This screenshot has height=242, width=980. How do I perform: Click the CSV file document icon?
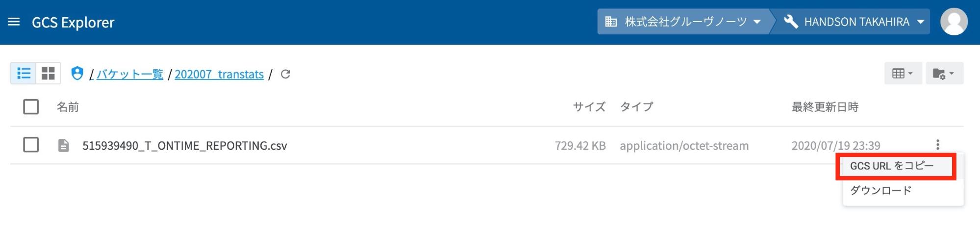point(63,146)
